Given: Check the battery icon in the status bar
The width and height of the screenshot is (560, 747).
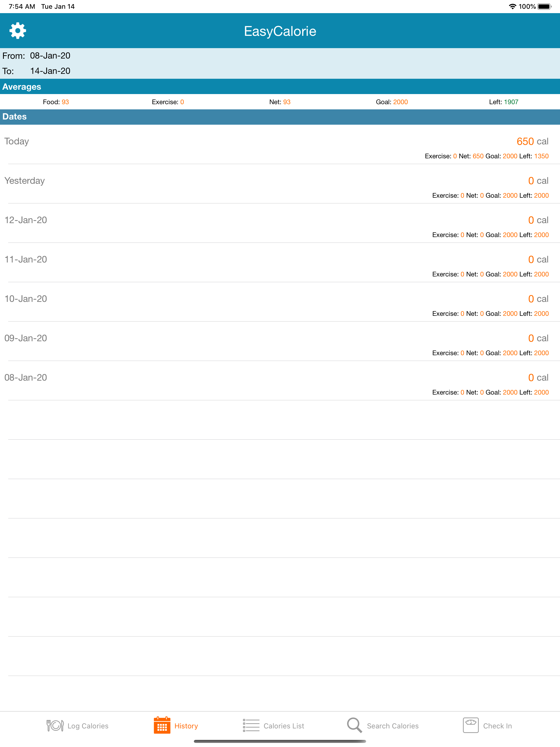Looking at the screenshot, I should tap(544, 6).
